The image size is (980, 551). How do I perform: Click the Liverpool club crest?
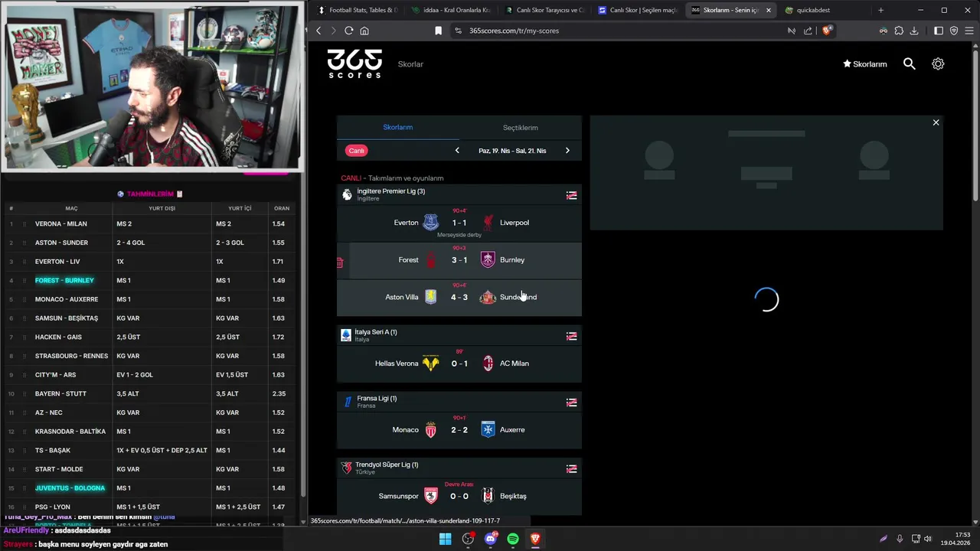tap(488, 223)
